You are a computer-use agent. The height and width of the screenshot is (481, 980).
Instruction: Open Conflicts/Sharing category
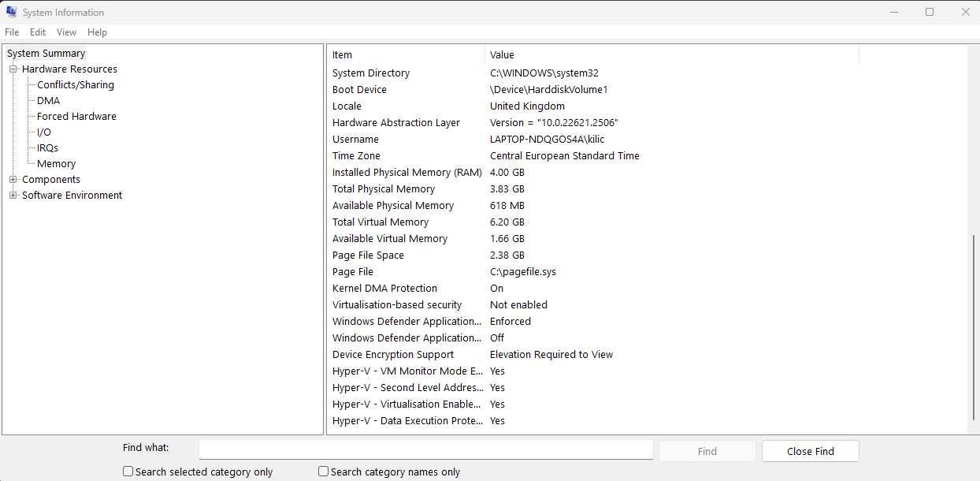pos(76,85)
